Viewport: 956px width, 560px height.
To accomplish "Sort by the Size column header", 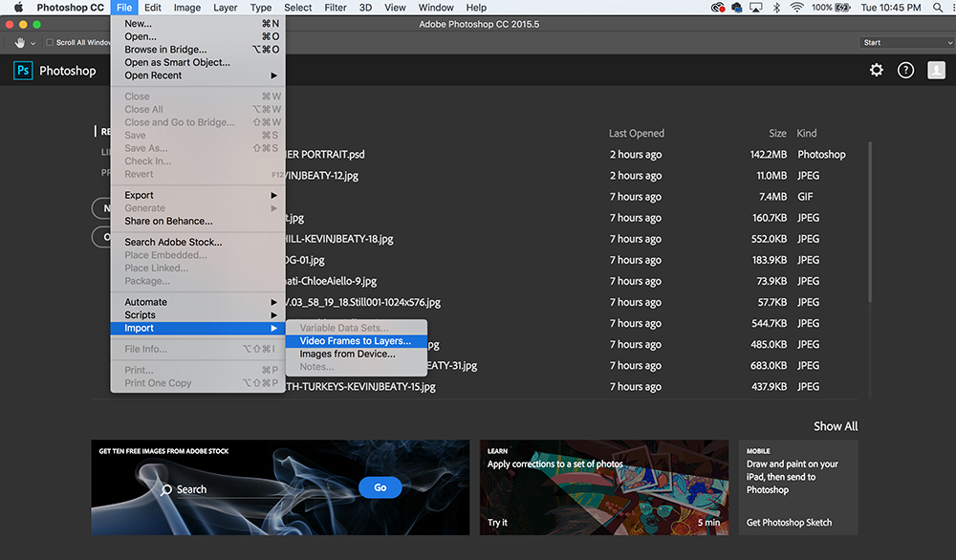I will point(777,133).
